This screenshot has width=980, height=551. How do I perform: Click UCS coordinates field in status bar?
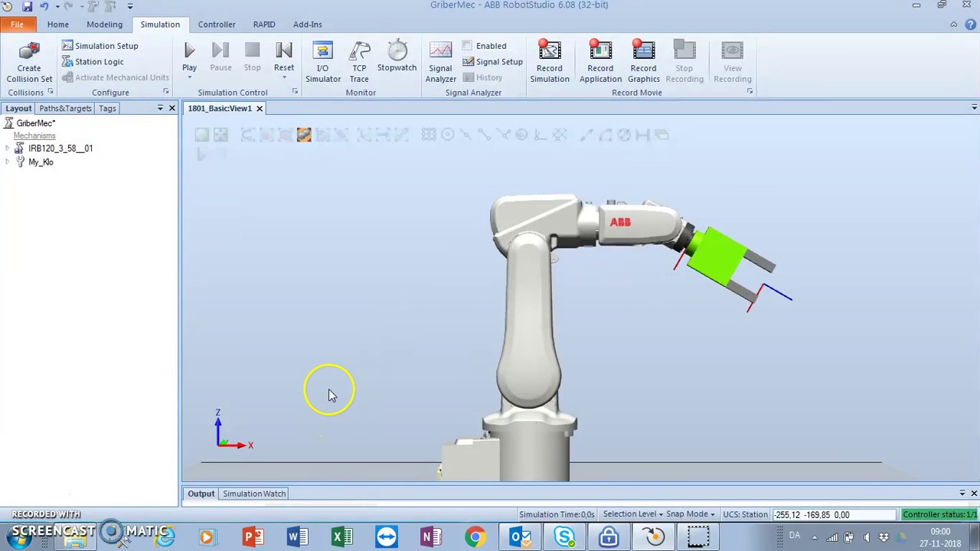833,514
